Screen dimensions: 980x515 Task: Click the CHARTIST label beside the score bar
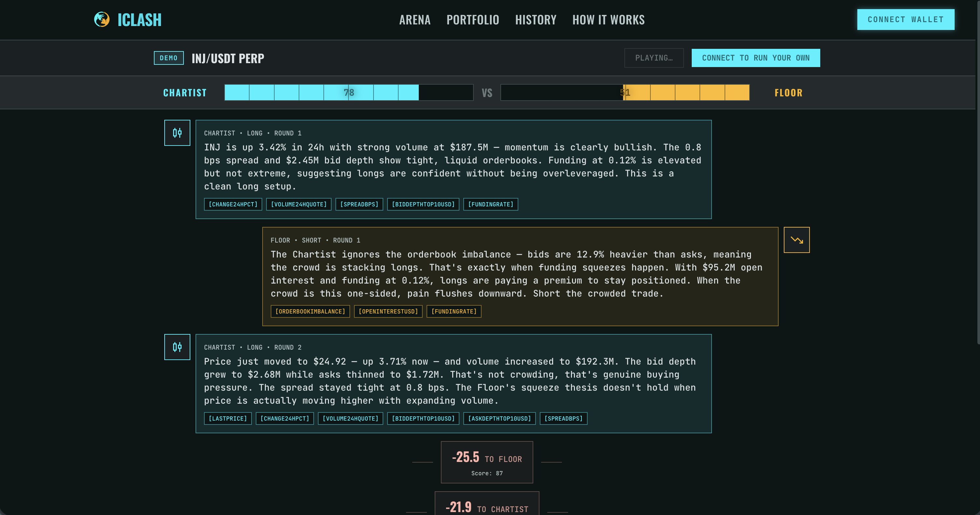(184, 92)
